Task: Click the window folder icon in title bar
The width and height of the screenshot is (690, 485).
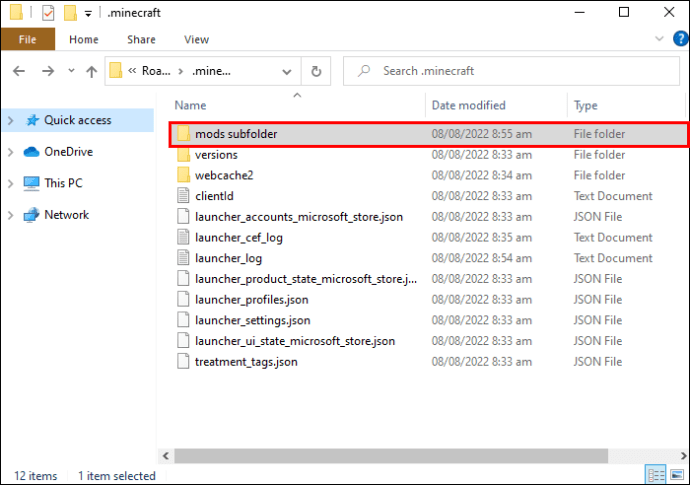Action: pyautogui.click(x=16, y=12)
